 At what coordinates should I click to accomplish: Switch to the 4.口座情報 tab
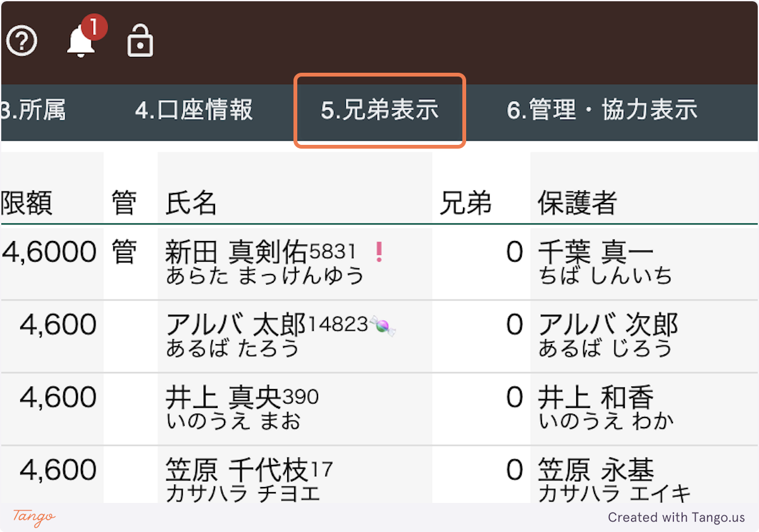coord(194,111)
